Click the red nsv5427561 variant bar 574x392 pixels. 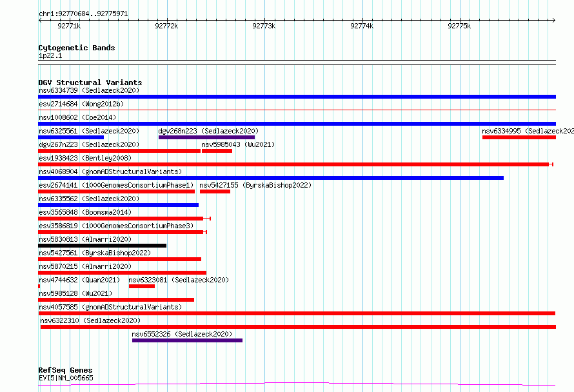[x=120, y=259]
